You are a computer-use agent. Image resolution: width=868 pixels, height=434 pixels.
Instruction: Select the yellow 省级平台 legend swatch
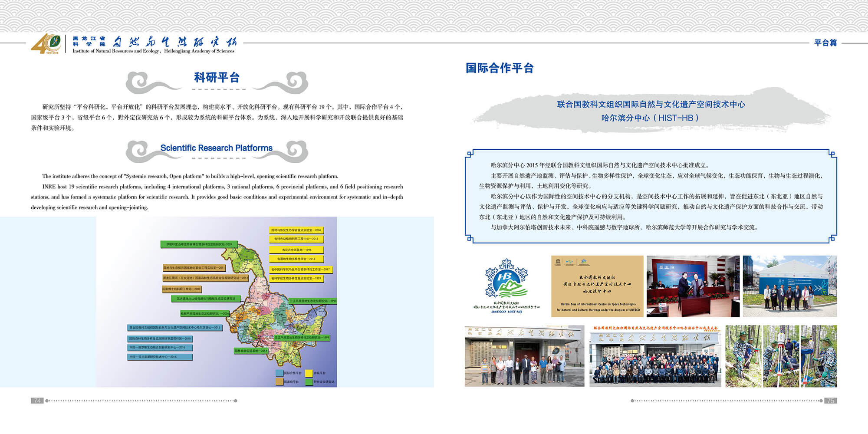pos(309,373)
